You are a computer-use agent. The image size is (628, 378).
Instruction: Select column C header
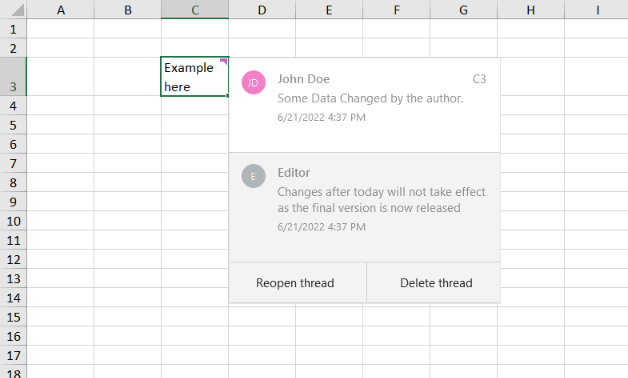[195, 10]
